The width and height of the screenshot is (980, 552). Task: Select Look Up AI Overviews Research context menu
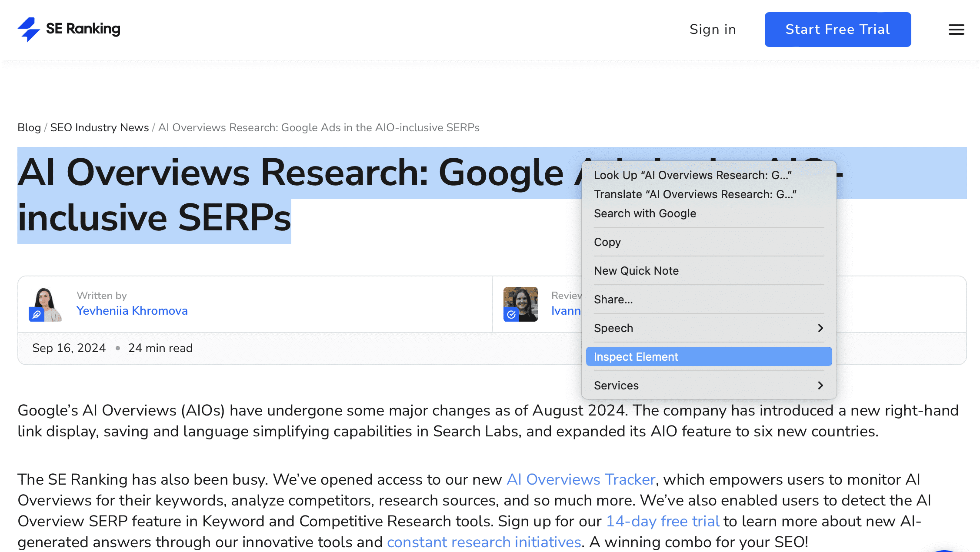[693, 175]
